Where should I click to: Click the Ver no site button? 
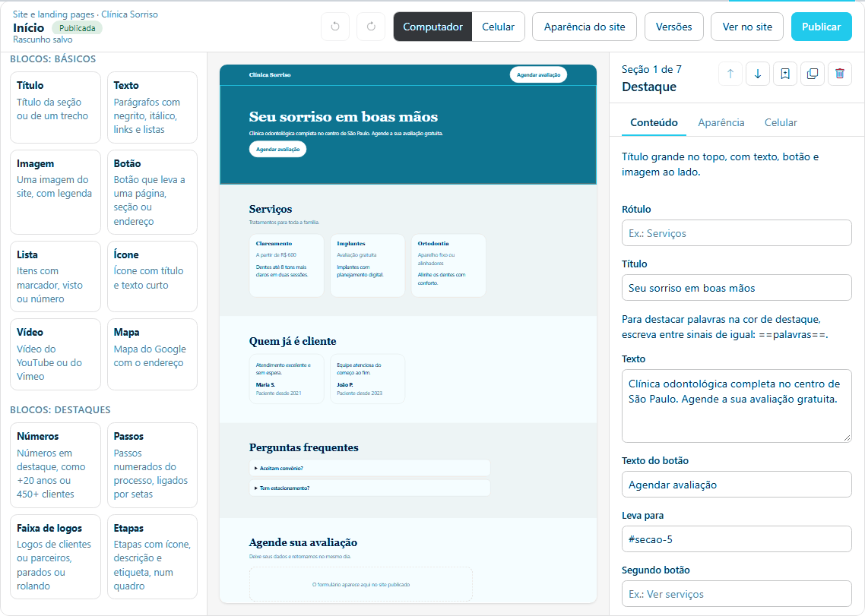(747, 27)
